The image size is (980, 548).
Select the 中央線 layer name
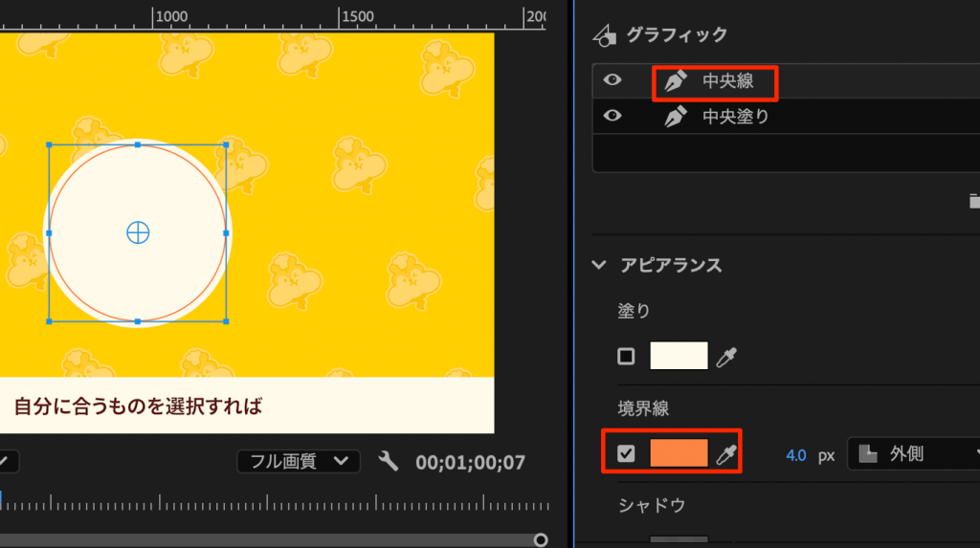pyautogui.click(x=728, y=82)
